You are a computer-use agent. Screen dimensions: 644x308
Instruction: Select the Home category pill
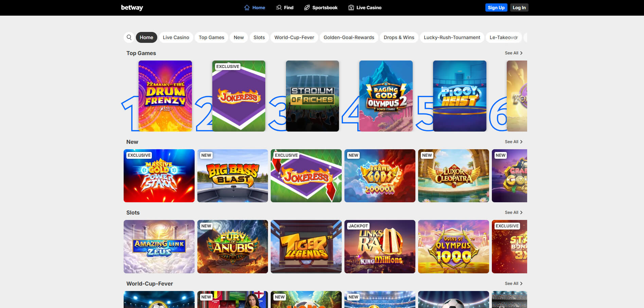tap(146, 37)
